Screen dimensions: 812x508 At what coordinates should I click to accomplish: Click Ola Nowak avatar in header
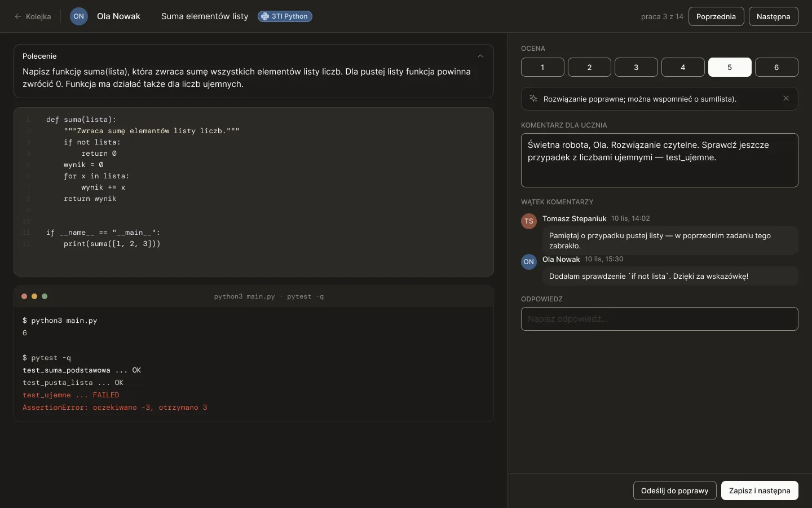pos(79,16)
